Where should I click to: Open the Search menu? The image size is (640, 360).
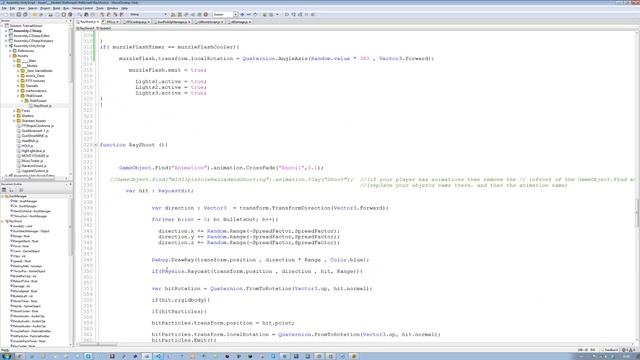(x=33, y=8)
